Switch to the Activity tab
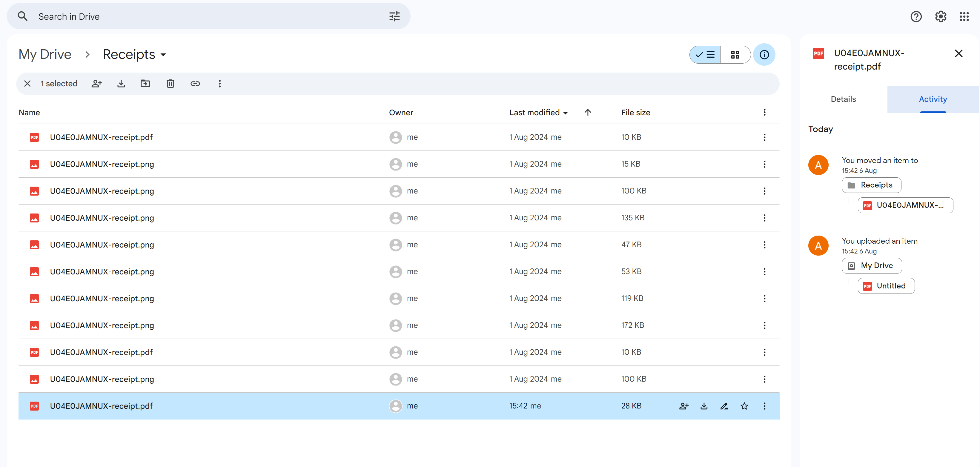The height and width of the screenshot is (467, 980). pyautogui.click(x=933, y=99)
